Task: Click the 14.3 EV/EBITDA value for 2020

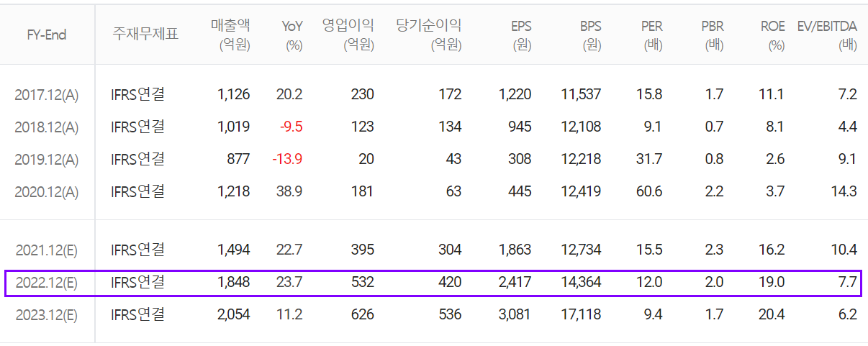Action: (x=845, y=191)
